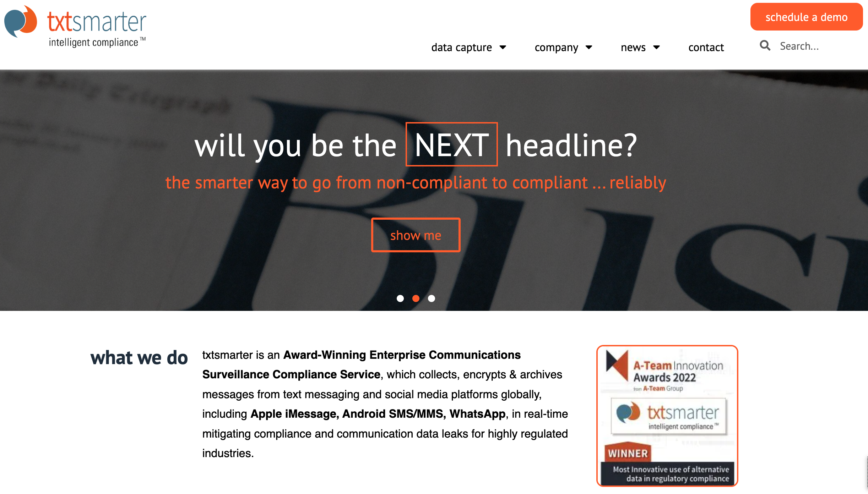Open the contact menu item

point(706,47)
